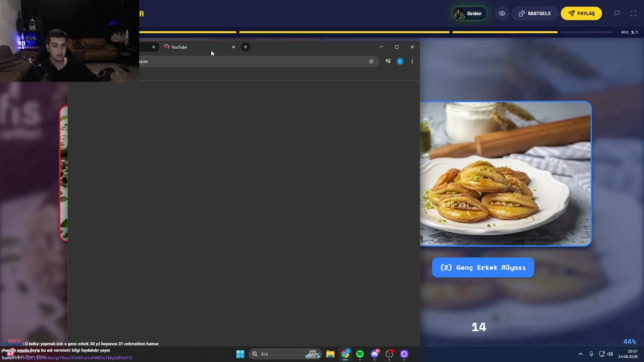
Task: Enter fullscreen with the expand icon
Action: (633, 14)
